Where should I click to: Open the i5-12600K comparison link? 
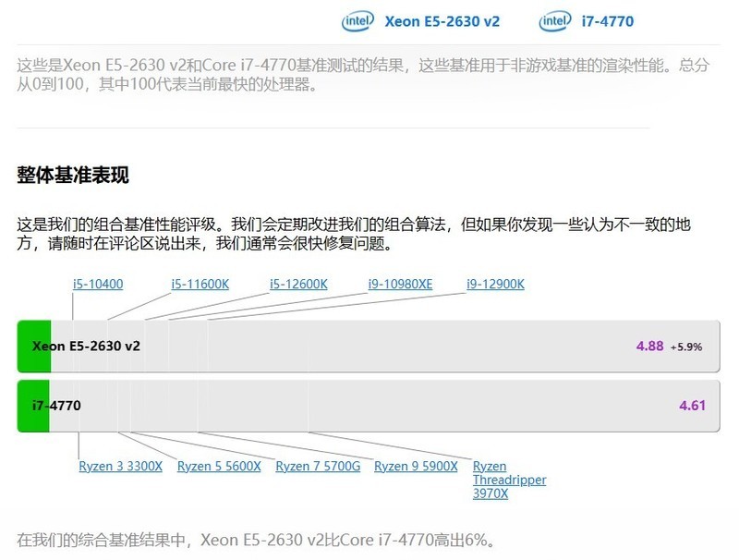pyautogui.click(x=298, y=285)
